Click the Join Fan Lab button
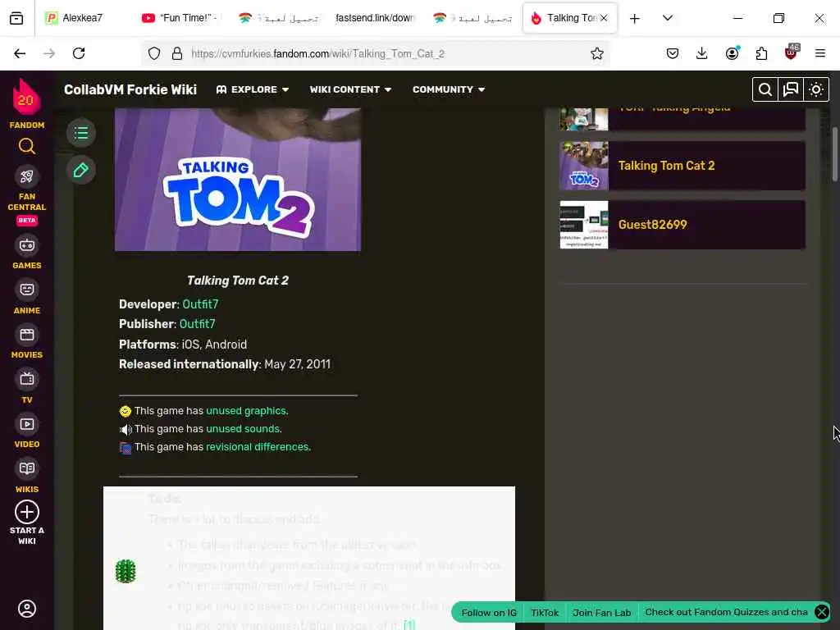 tap(601, 612)
